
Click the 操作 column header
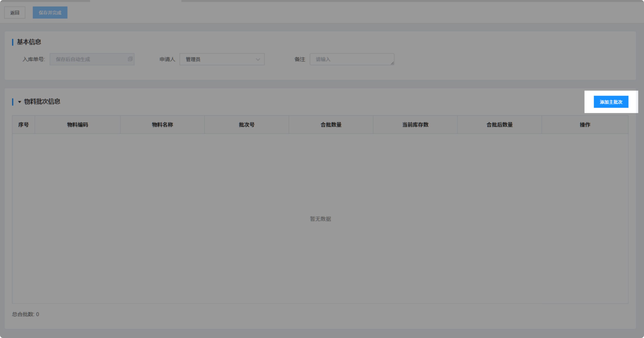coord(585,125)
